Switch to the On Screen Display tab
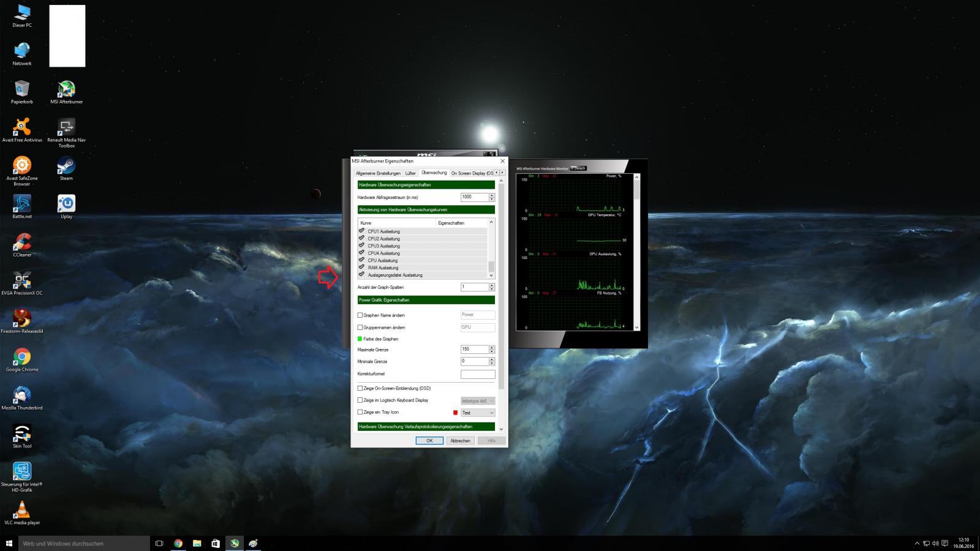The height and width of the screenshot is (551, 980). (x=472, y=173)
